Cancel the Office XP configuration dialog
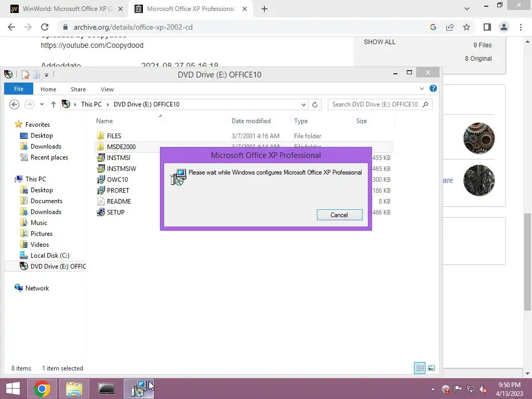The height and width of the screenshot is (399, 532). (x=339, y=215)
